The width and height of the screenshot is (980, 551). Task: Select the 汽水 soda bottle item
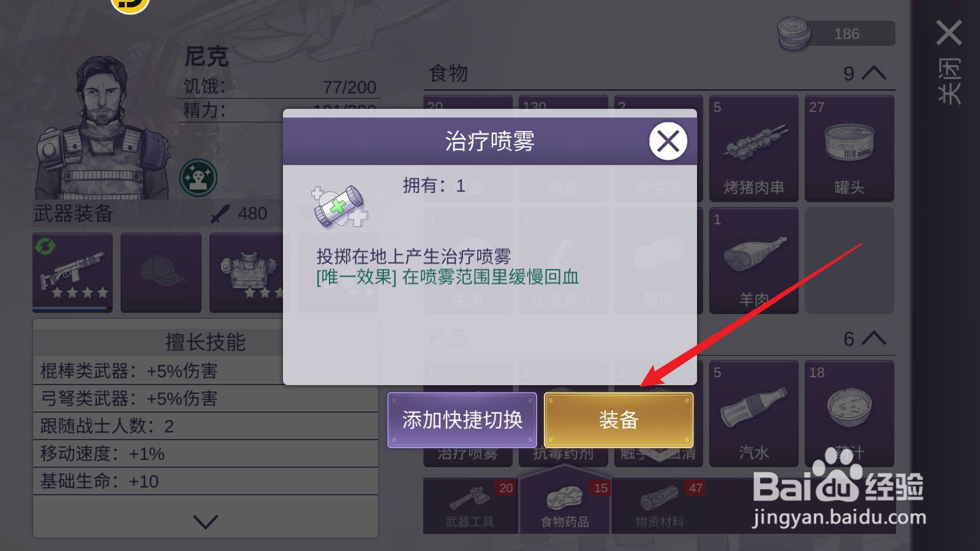pyautogui.click(x=754, y=413)
